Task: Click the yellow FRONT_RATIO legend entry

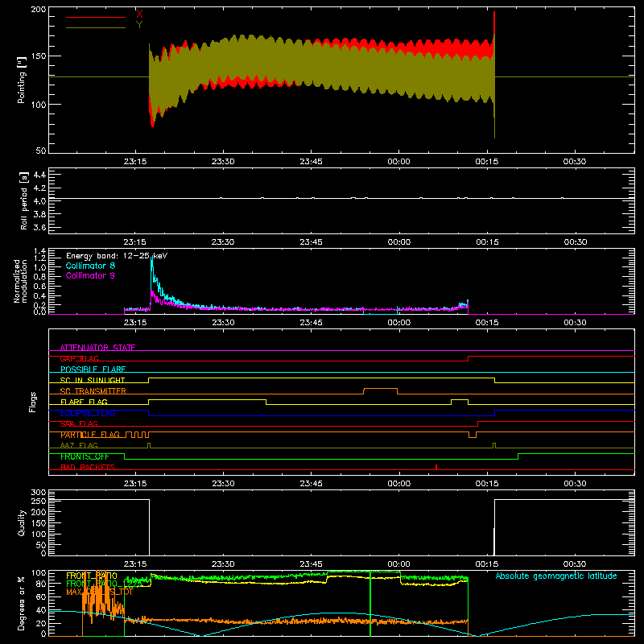Action: point(92,576)
